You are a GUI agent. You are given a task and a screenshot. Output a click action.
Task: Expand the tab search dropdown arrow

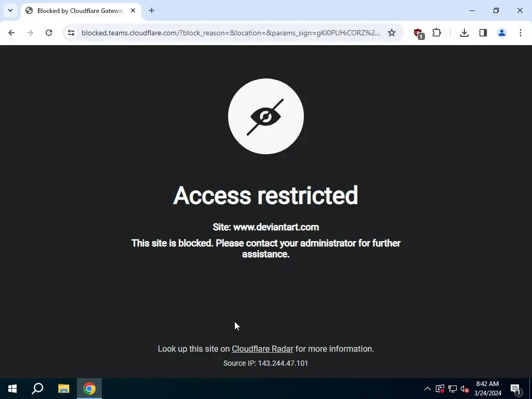point(10,10)
